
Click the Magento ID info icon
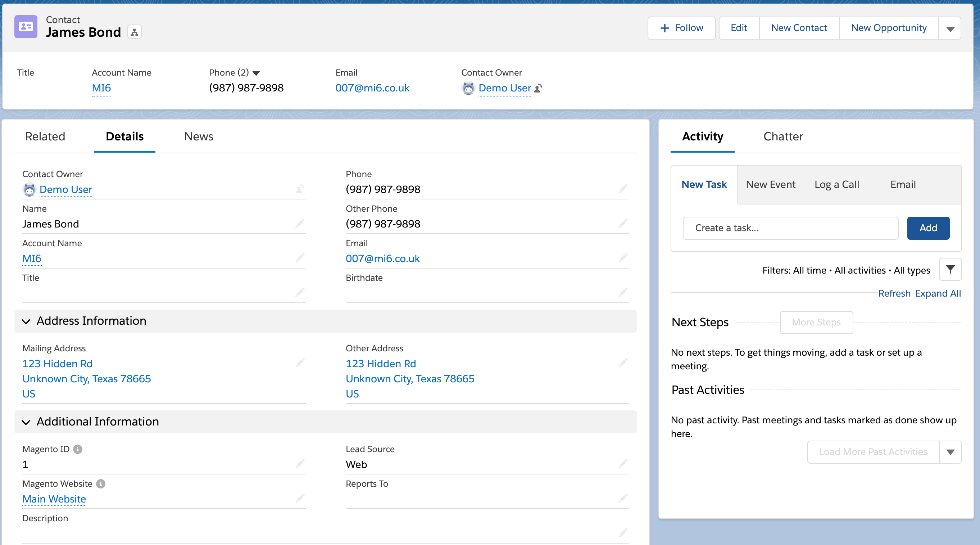78,449
